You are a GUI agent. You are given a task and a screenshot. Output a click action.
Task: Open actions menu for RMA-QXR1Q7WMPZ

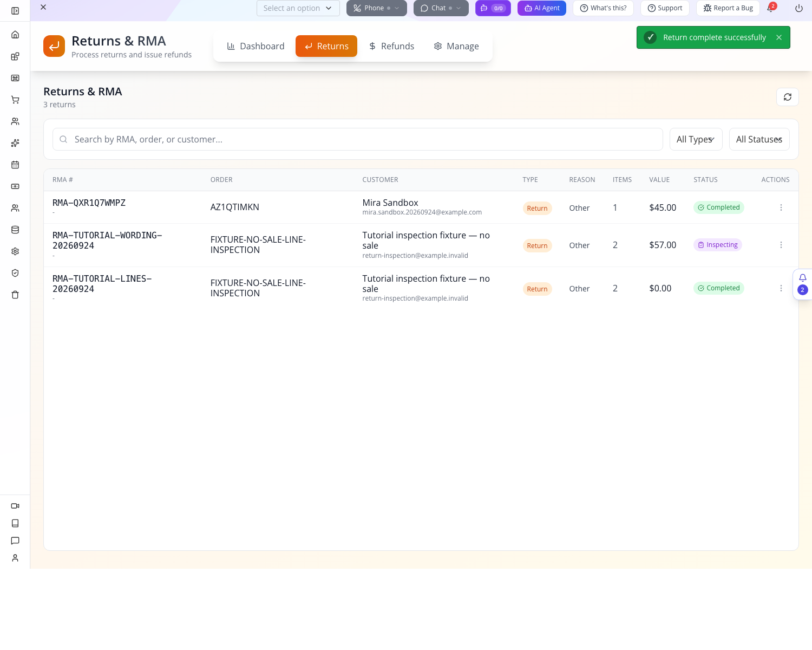pyautogui.click(x=781, y=207)
